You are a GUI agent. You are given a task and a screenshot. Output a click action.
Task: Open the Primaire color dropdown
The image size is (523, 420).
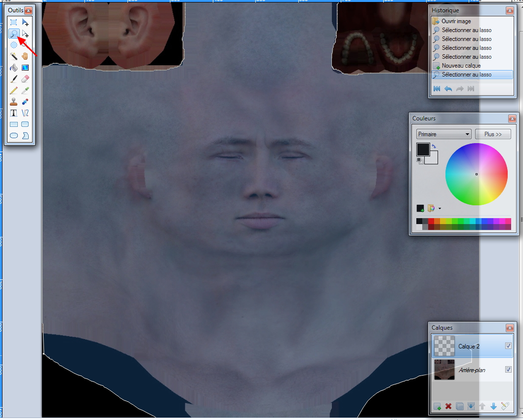click(443, 134)
